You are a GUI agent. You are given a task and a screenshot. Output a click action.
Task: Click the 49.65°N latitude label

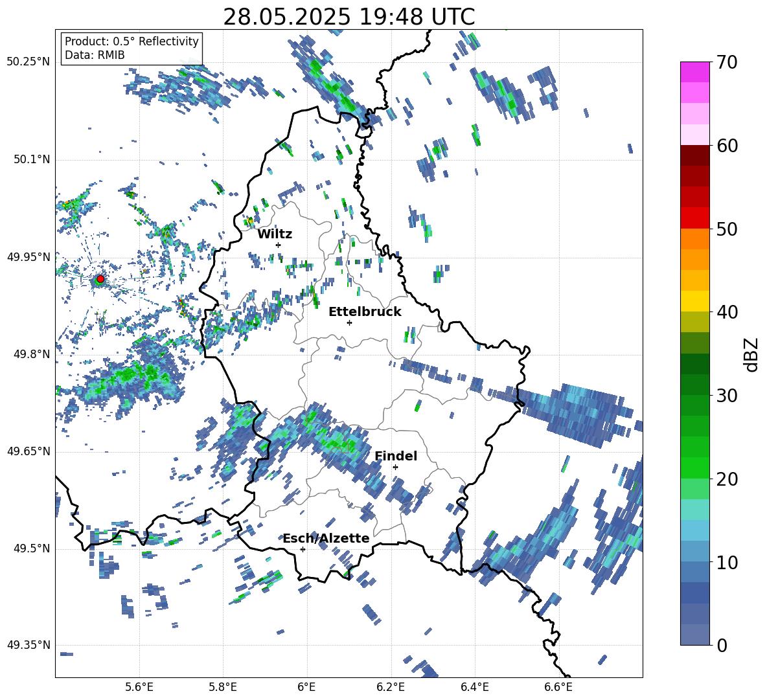coord(29,451)
